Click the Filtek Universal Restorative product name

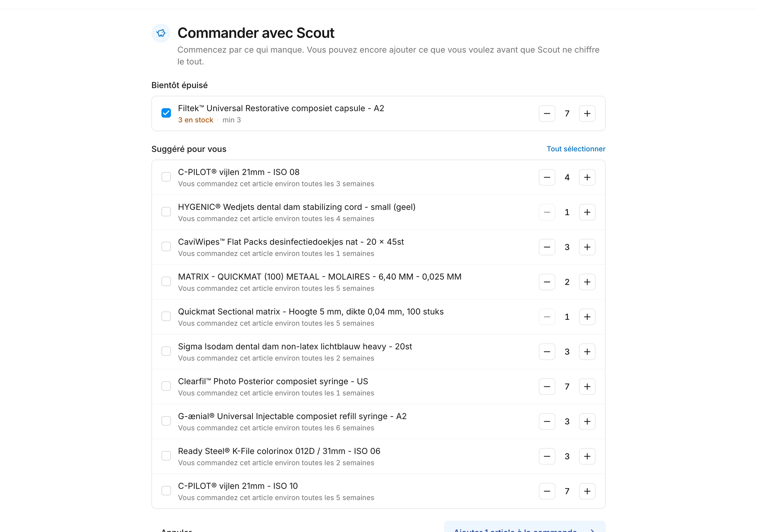click(x=281, y=108)
